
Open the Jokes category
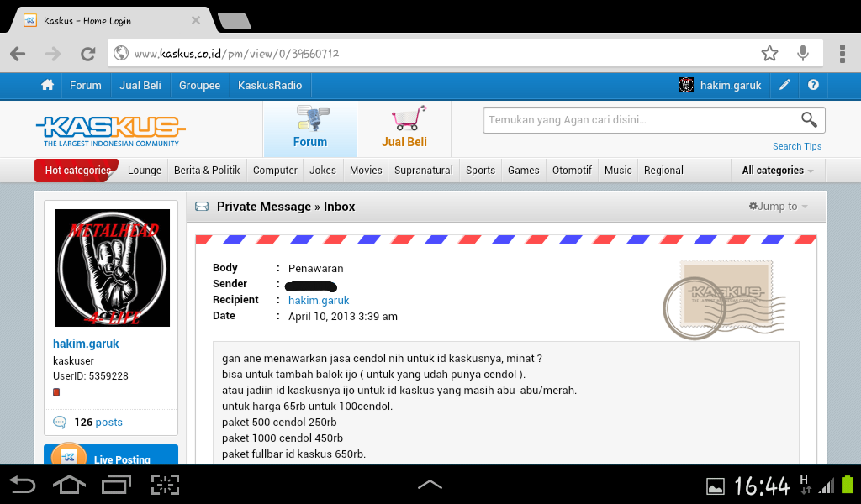click(x=323, y=171)
